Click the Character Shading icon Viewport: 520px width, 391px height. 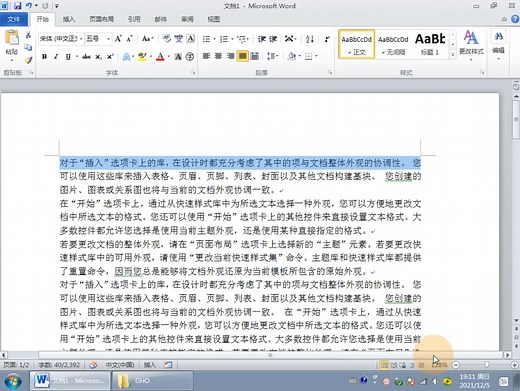pyautogui.click(x=178, y=57)
